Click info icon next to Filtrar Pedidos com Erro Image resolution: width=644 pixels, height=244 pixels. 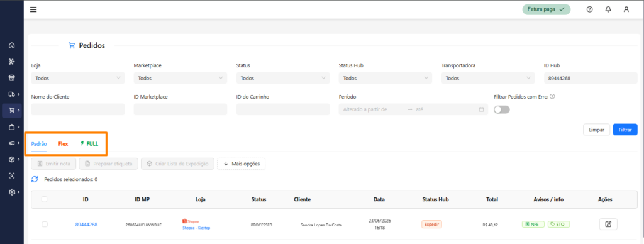pyautogui.click(x=552, y=97)
